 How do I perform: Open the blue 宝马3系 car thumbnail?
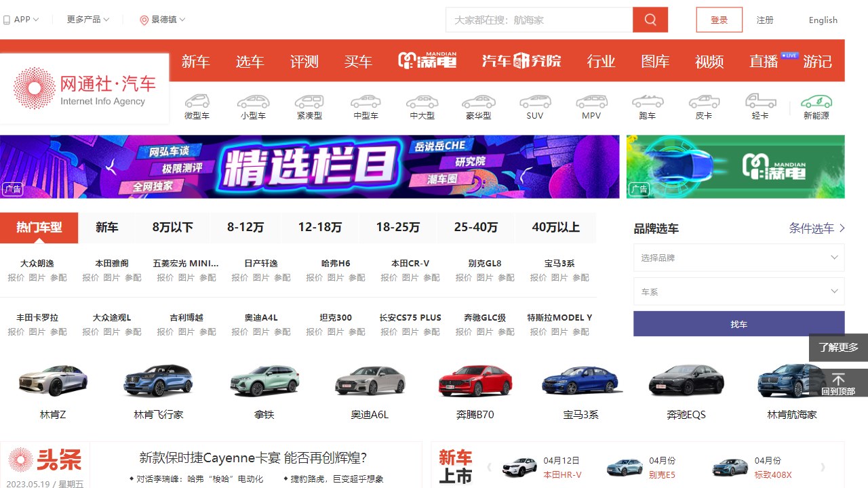point(581,380)
